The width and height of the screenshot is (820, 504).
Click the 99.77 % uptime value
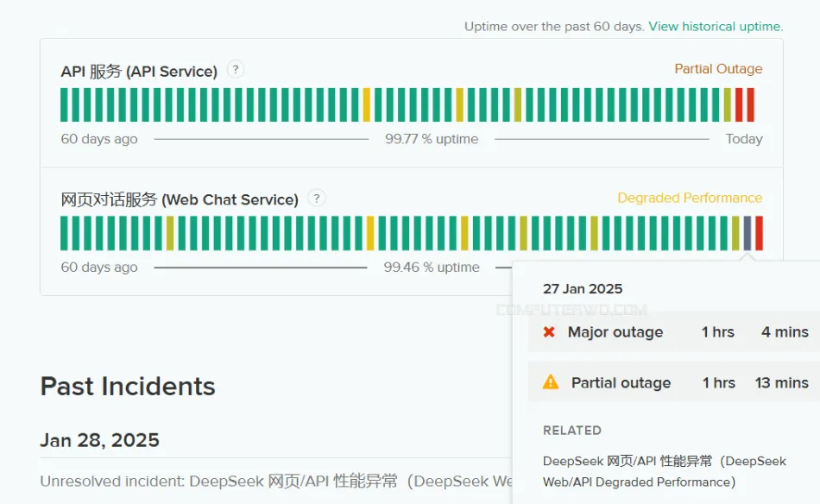pyautogui.click(x=432, y=139)
